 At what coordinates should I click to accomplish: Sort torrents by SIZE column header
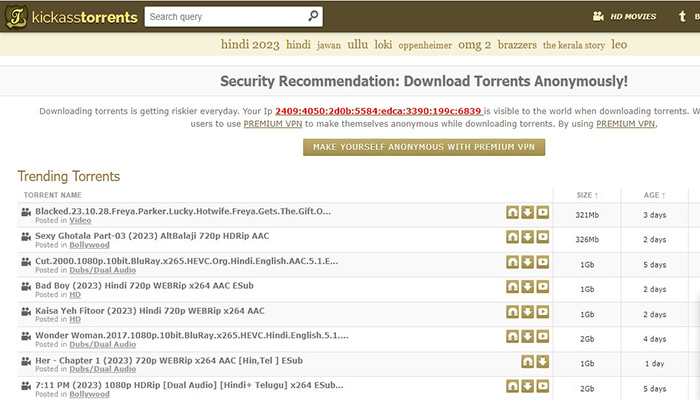(587, 195)
